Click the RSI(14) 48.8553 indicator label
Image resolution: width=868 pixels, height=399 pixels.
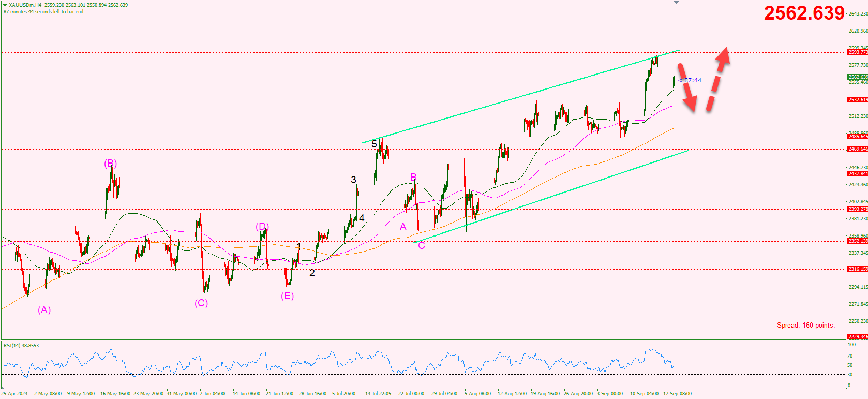21,346
